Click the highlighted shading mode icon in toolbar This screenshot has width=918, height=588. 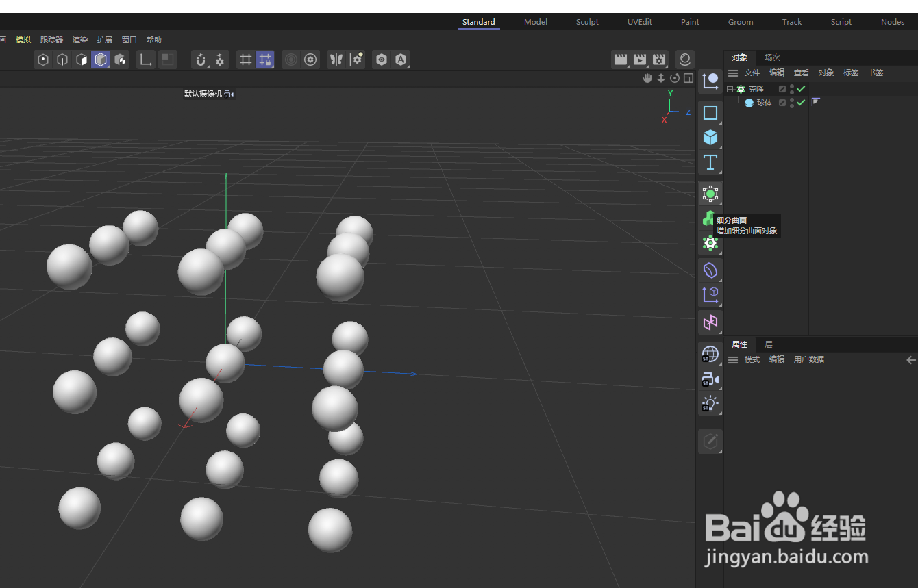pyautogui.click(x=101, y=60)
